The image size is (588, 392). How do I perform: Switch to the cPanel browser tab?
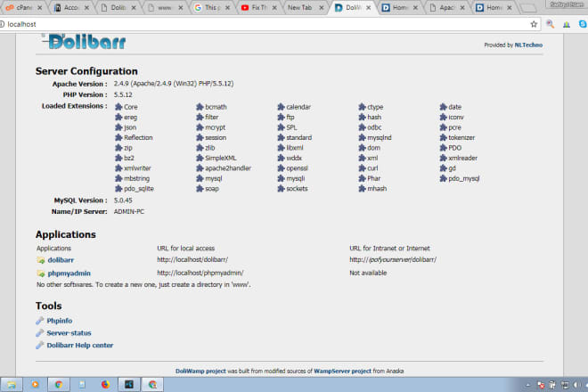coord(24,7)
